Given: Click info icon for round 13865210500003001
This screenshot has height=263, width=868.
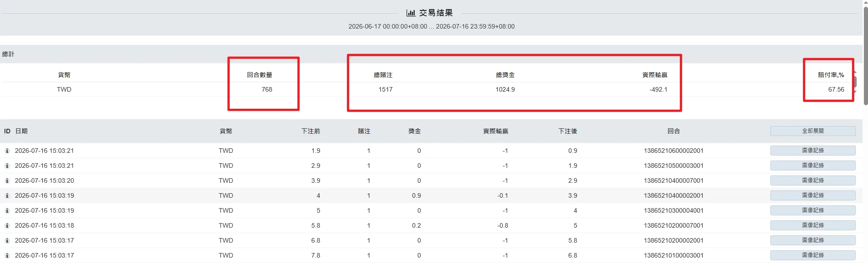Looking at the screenshot, I should coord(7,166).
